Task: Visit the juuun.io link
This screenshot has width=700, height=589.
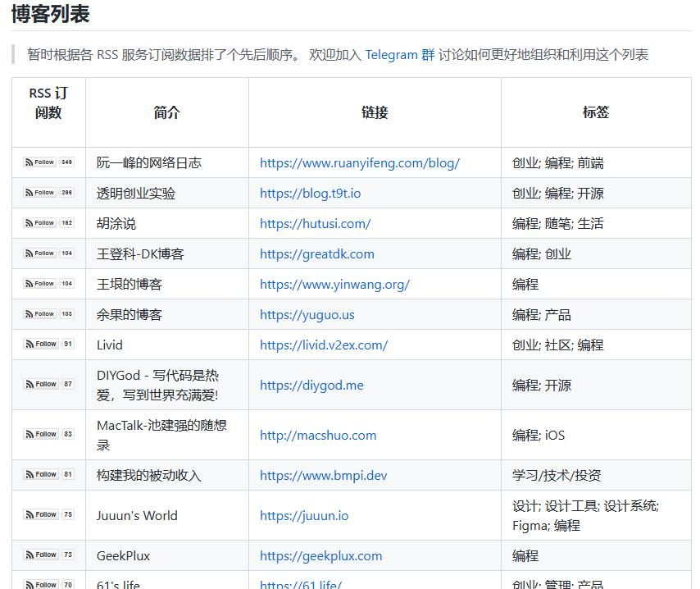Action: (304, 516)
